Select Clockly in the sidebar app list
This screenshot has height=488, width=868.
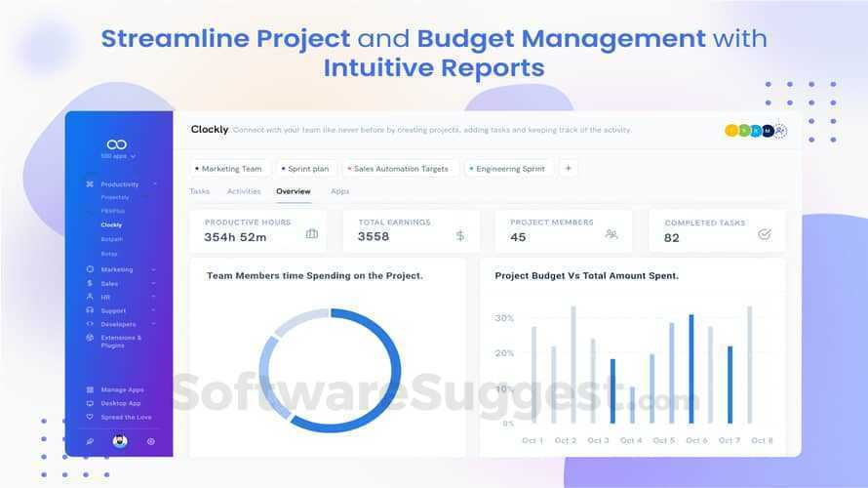click(x=111, y=224)
